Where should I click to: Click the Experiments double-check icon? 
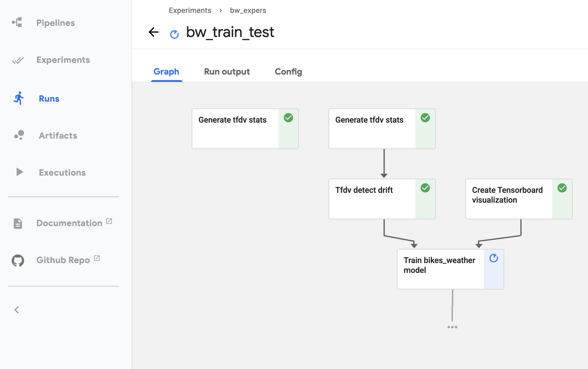click(18, 60)
